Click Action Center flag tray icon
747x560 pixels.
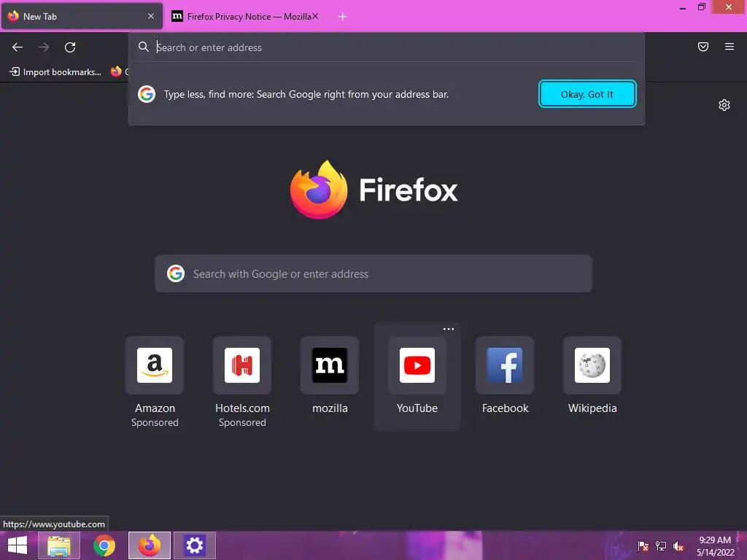click(x=643, y=545)
